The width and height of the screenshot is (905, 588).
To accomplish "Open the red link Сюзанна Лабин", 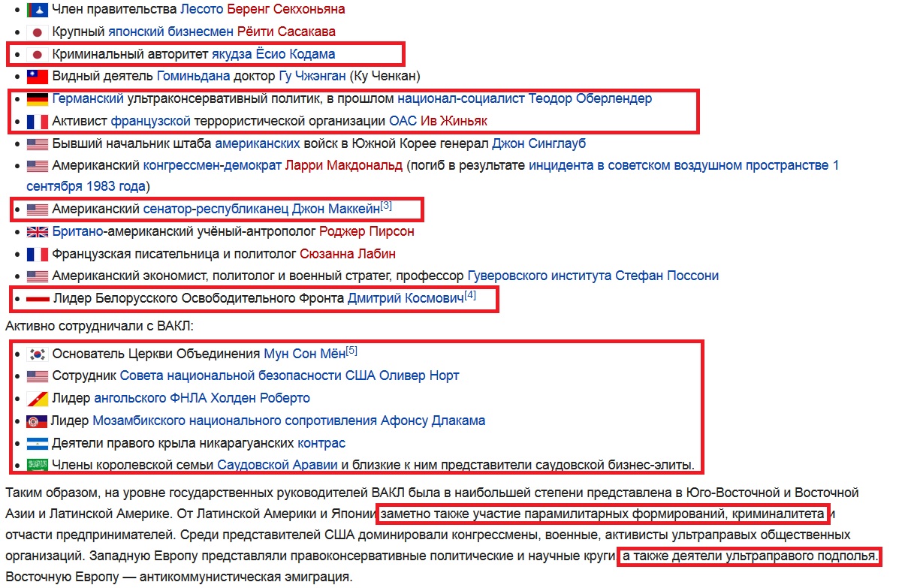I will 348,254.
